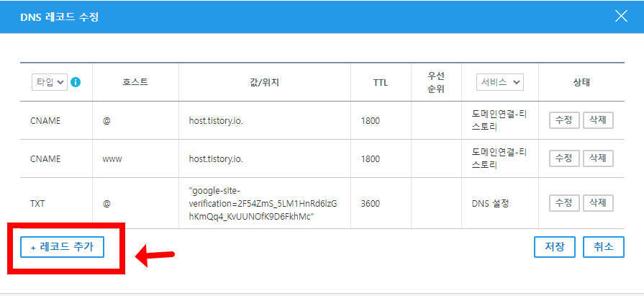Close the DNS 레코드 수정 dialog
The image size is (644, 296).
click(x=621, y=17)
